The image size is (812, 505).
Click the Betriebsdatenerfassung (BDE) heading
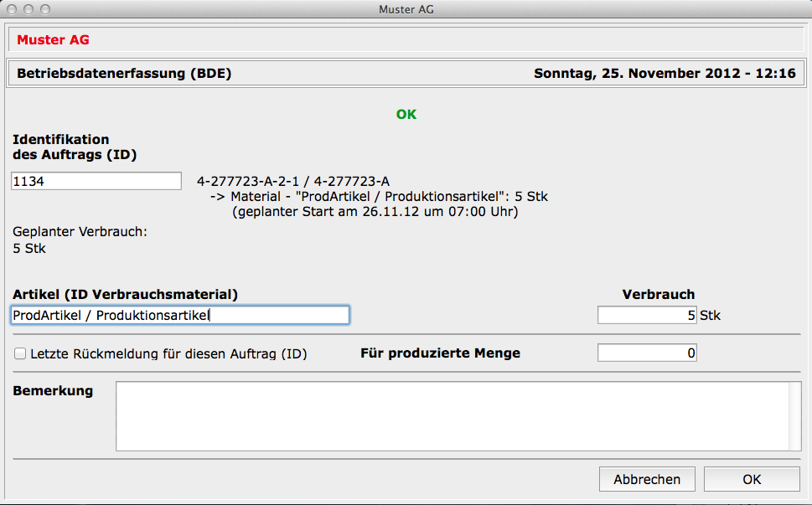coord(124,73)
